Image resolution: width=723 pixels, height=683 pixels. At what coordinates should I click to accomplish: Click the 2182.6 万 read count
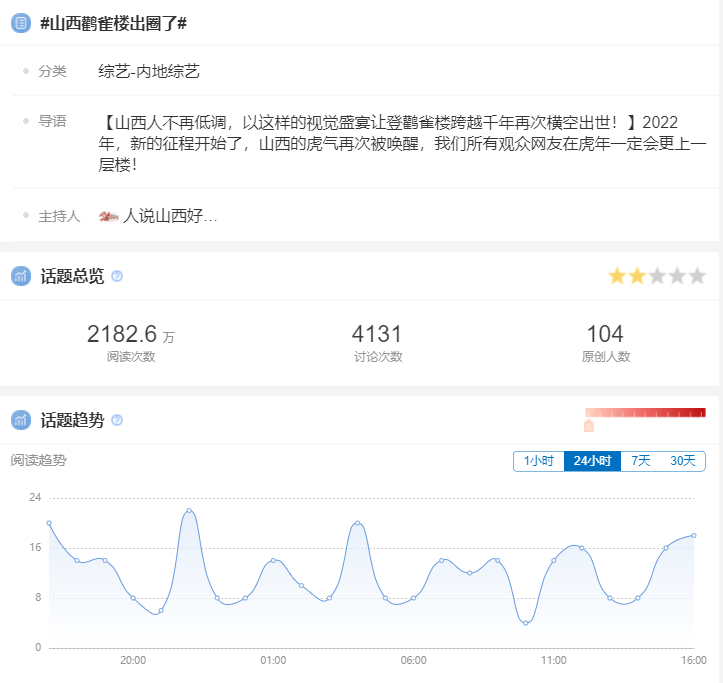pos(131,334)
